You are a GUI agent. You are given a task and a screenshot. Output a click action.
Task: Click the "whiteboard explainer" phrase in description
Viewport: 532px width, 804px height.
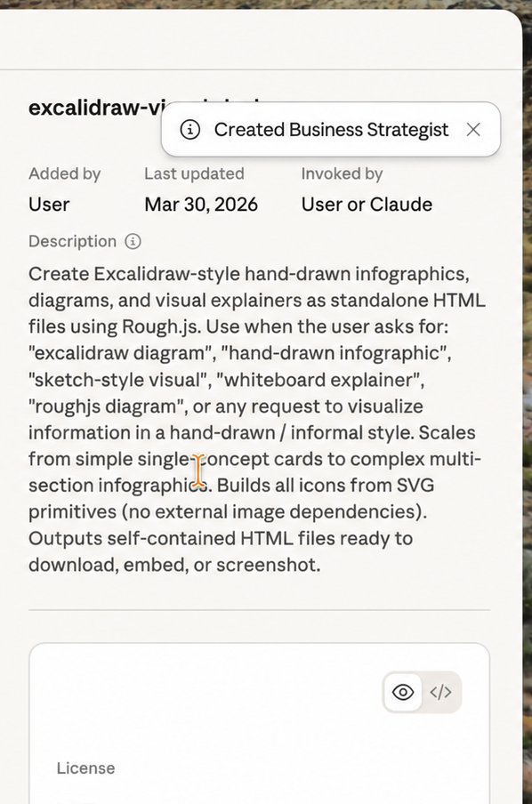click(x=320, y=380)
